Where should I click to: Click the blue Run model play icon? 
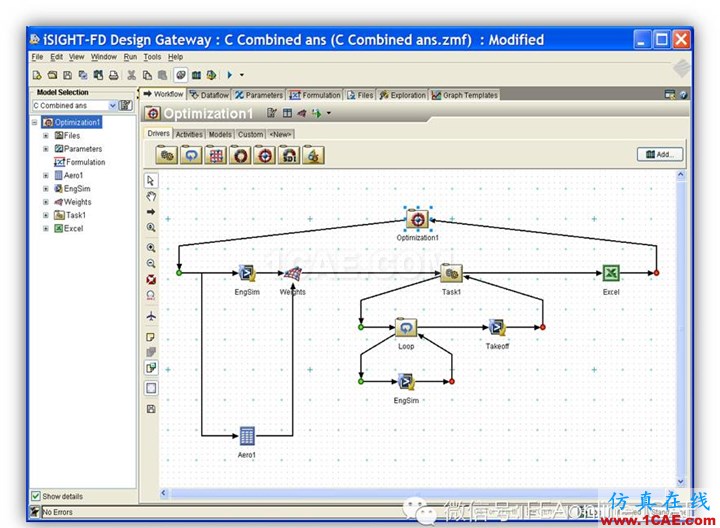tap(230, 75)
